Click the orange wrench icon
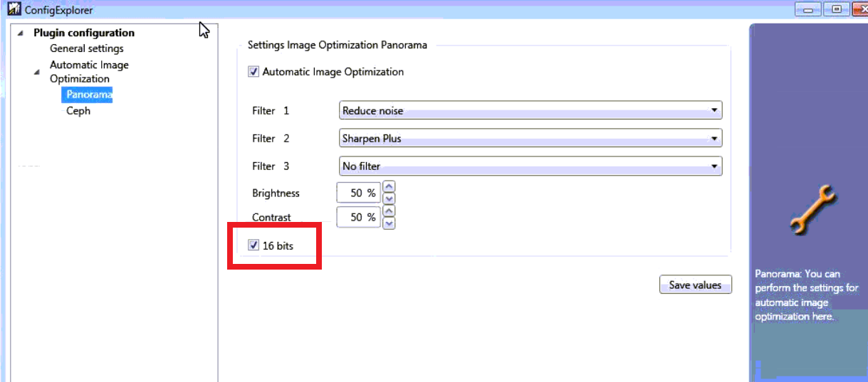The width and height of the screenshot is (868, 382). click(x=813, y=210)
